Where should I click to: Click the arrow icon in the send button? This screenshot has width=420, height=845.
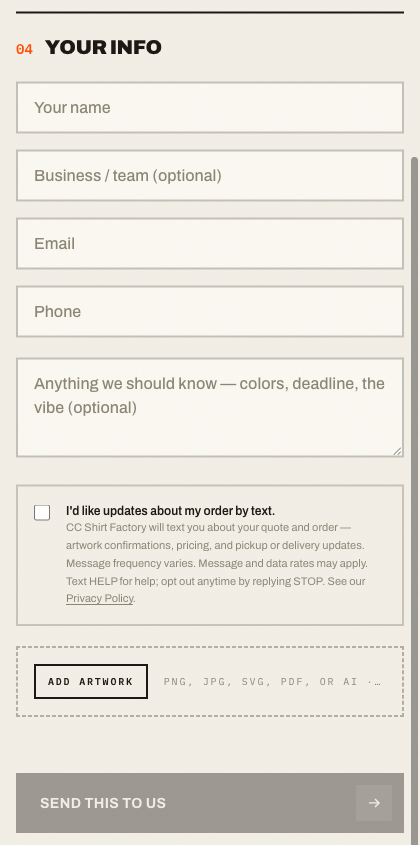click(x=374, y=803)
